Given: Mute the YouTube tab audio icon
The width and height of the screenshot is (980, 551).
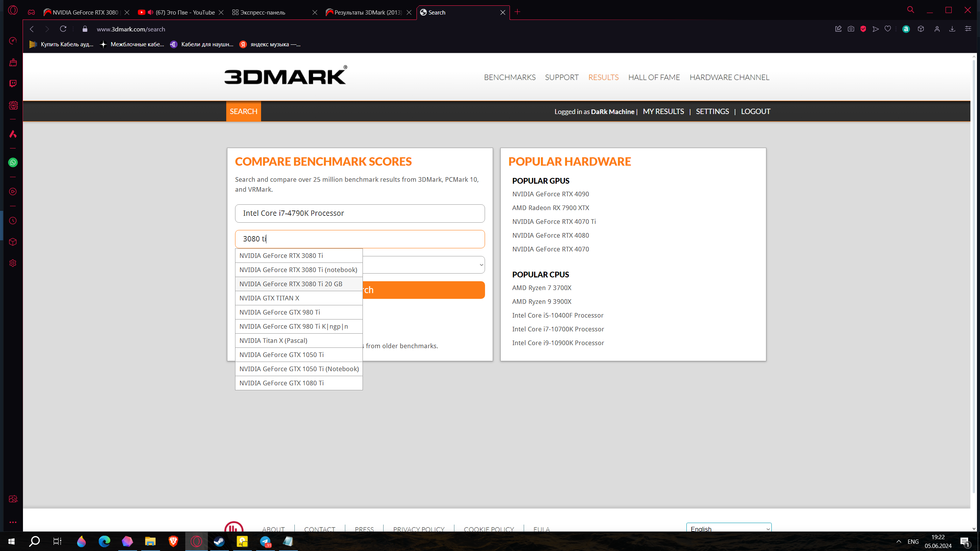Looking at the screenshot, I should coord(150,12).
